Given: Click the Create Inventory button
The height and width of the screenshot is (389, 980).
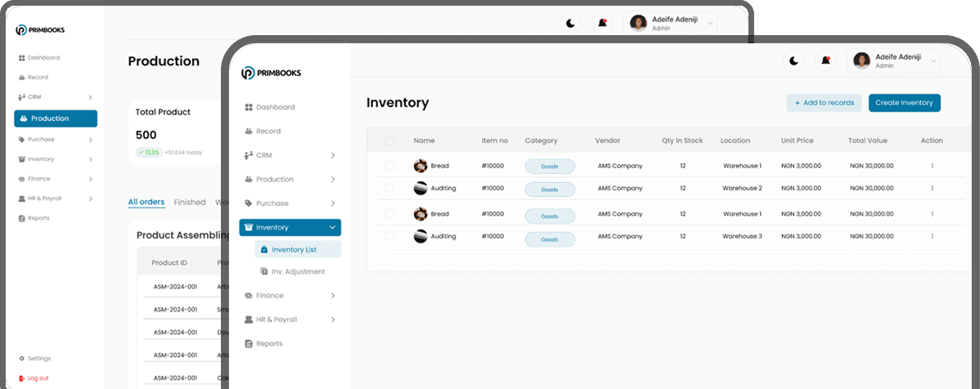Looking at the screenshot, I should pos(905,103).
